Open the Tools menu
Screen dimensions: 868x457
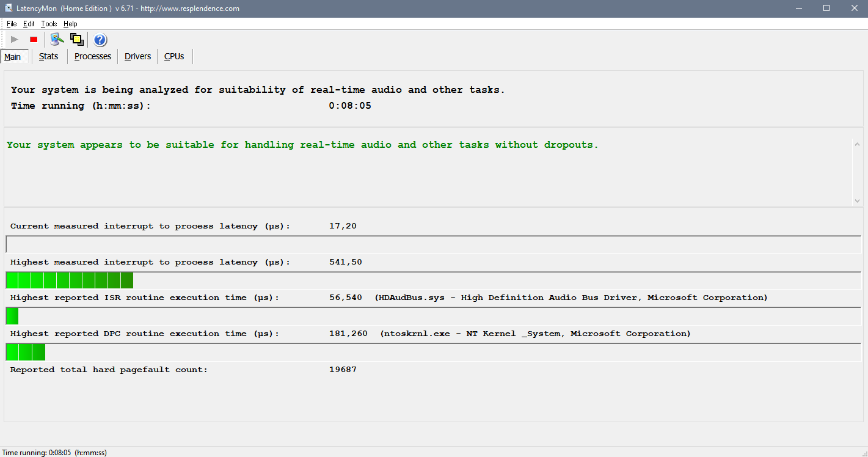[49, 24]
